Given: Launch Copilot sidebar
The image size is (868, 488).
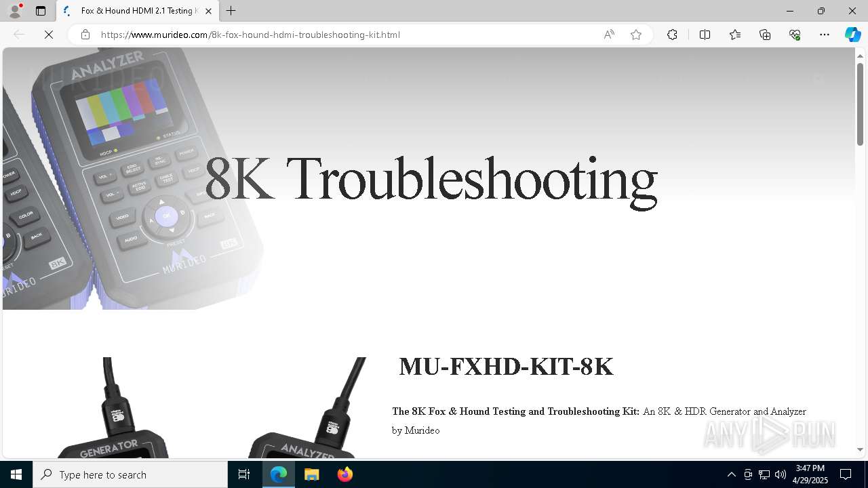Looking at the screenshot, I should [852, 35].
